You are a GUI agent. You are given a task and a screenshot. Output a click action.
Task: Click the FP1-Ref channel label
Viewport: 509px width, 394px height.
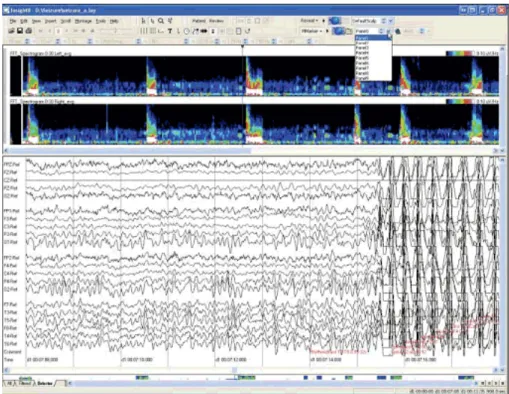pyautogui.click(x=11, y=211)
